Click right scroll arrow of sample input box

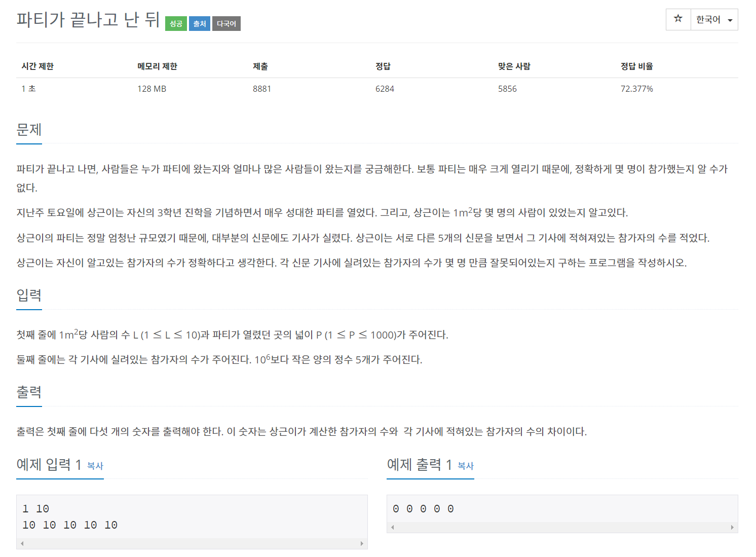(362, 543)
